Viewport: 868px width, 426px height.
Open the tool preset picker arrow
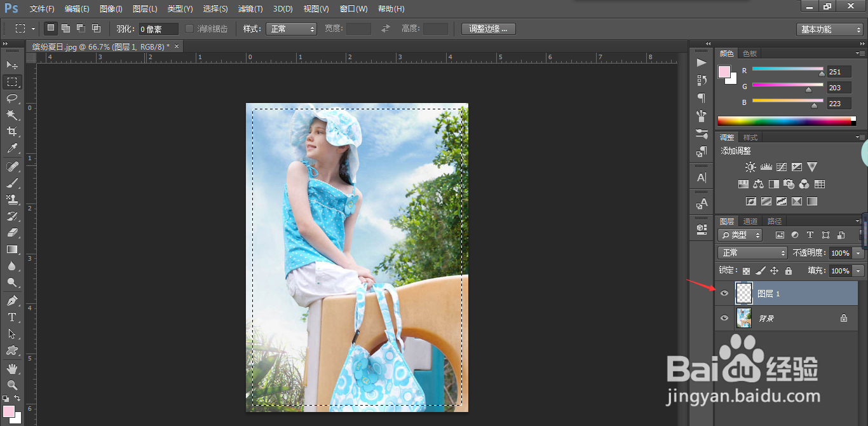point(33,29)
